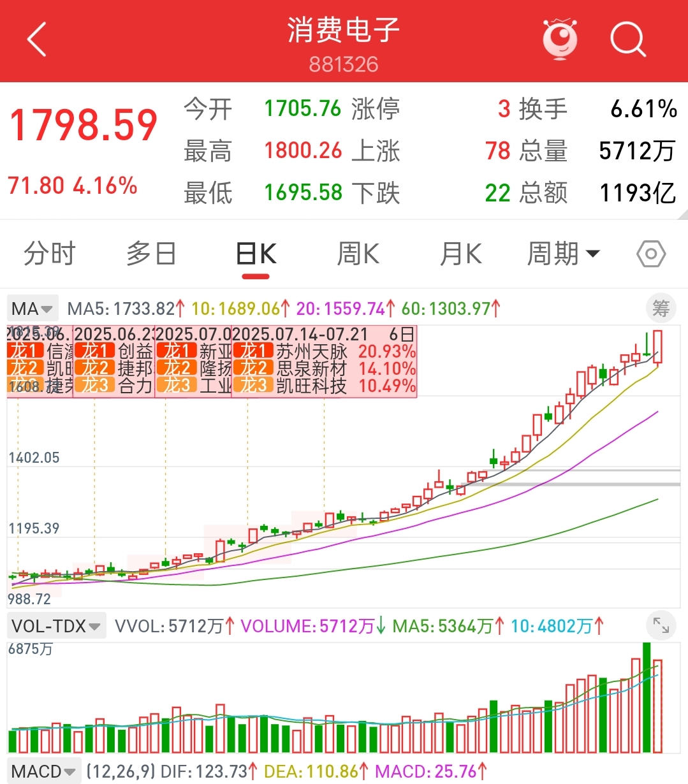Tap the 龙1 创益 entry
The height and width of the screenshot is (784, 688).
click(x=114, y=351)
